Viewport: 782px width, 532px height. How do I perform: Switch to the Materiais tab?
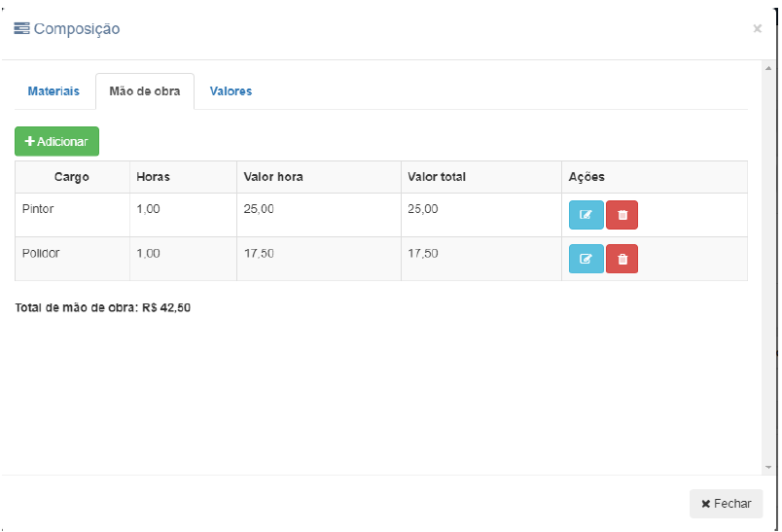pyautogui.click(x=53, y=91)
